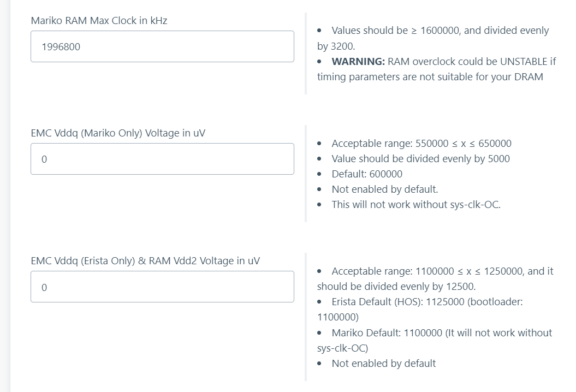Click the 'Acceptable range: 550000 ≤ x ≤ 650000' line
The height and width of the screenshot is (392, 576).
(421, 143)
